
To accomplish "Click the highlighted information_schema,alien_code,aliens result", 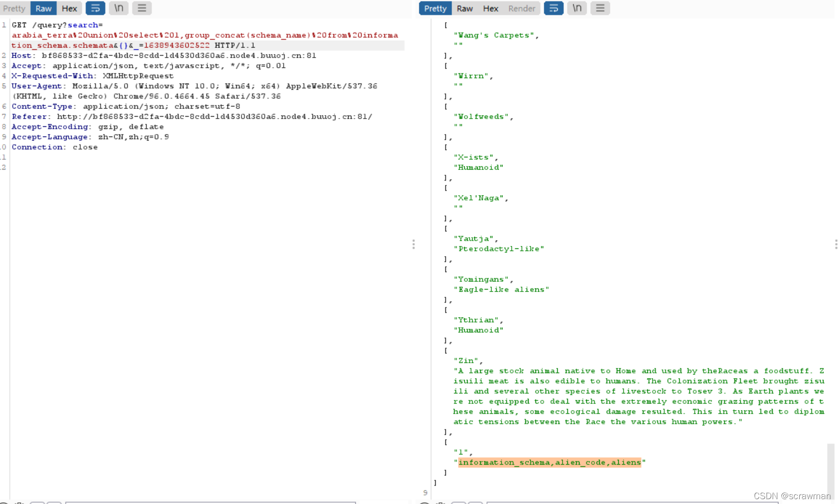I will tap(549, 462).
